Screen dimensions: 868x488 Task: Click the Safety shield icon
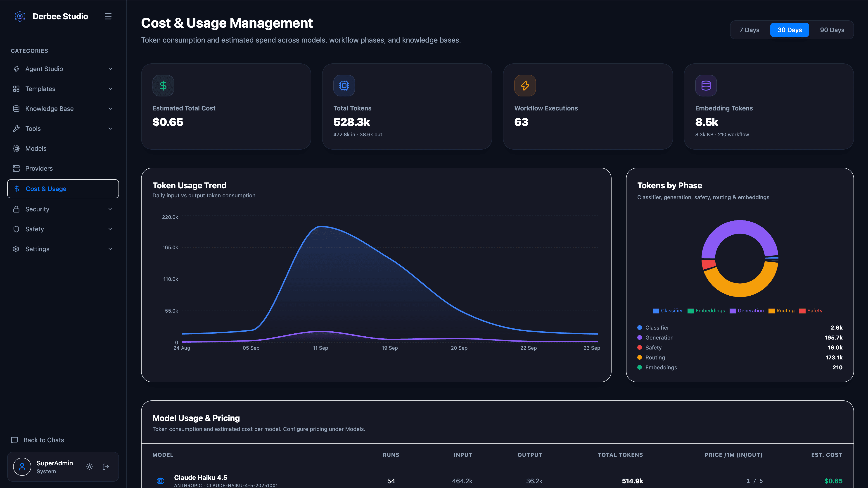pyautogui.click(x=16, y=229)
